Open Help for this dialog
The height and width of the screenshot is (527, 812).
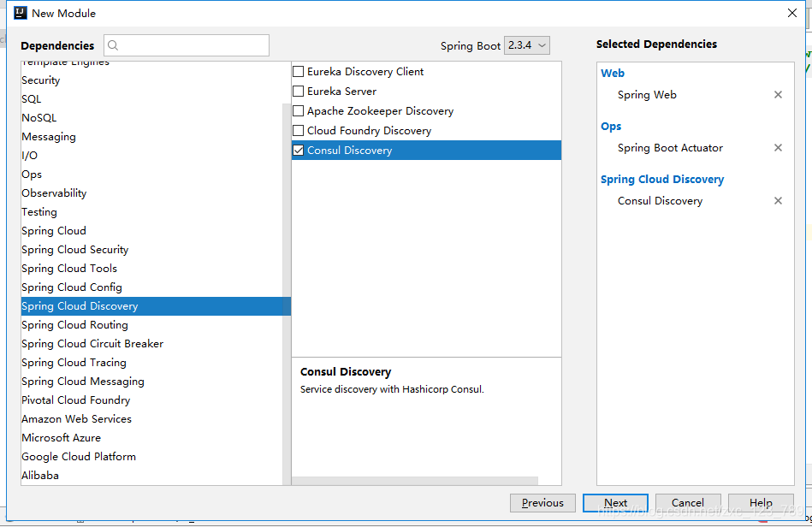[x=761, y=503]
